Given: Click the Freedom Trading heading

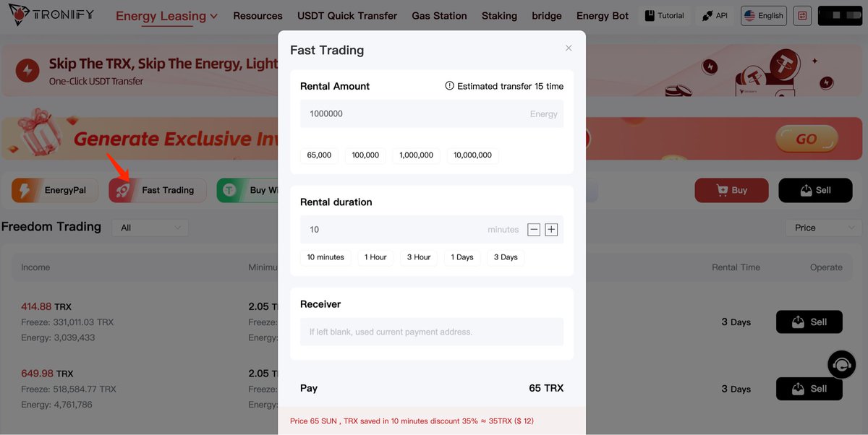Looking at the screenshot, I should pyautogui.click(x=51, y=227).
